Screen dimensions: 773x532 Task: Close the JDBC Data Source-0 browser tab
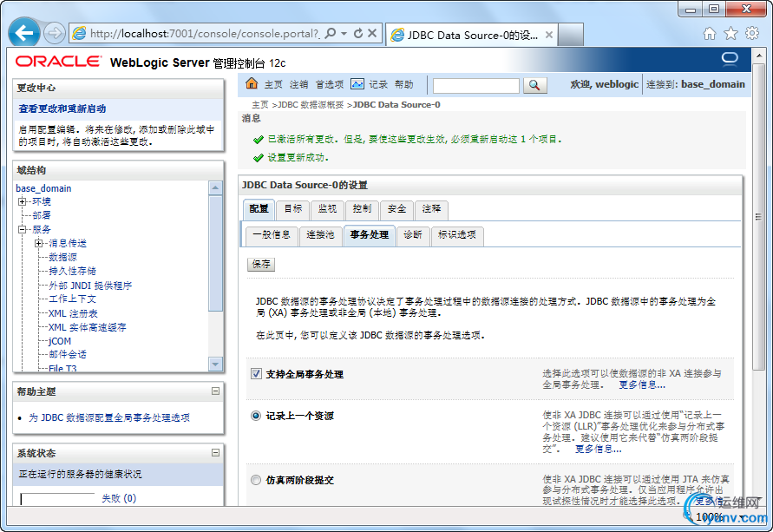(548, 35)
